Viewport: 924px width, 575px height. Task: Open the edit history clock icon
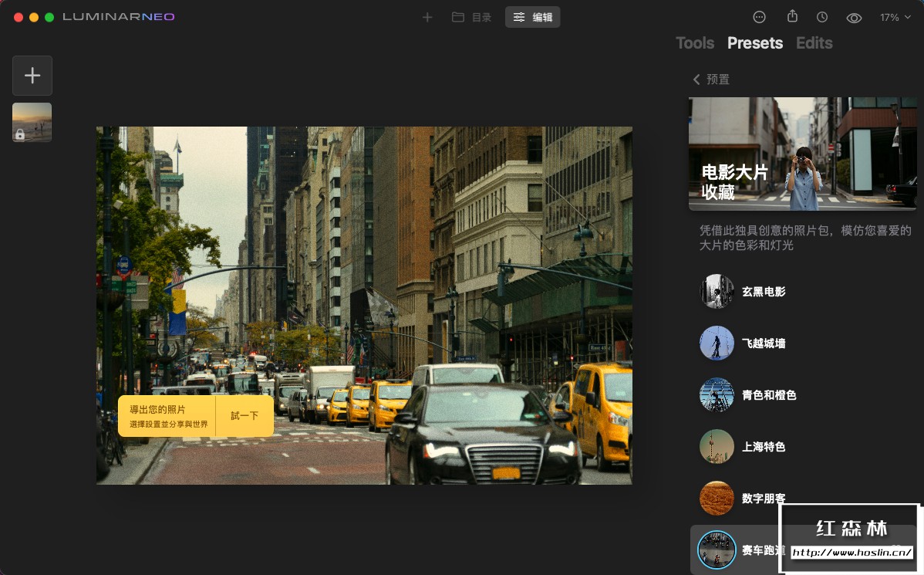point(822,17)
